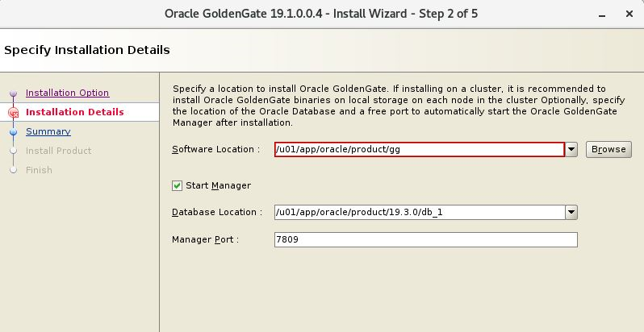The width and height of the screenshot is (644, 332).
Task: Click the Specify Installation Details heading
Action: [87, 50]
